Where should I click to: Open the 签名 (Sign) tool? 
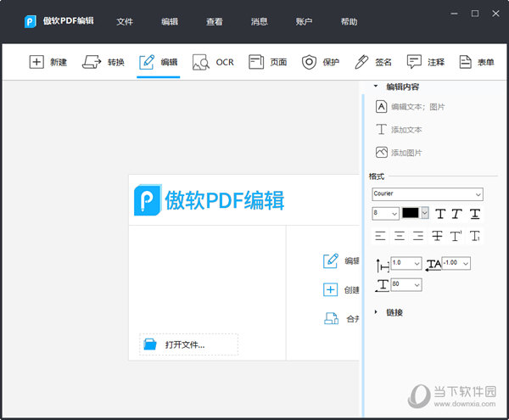(373, 62)
